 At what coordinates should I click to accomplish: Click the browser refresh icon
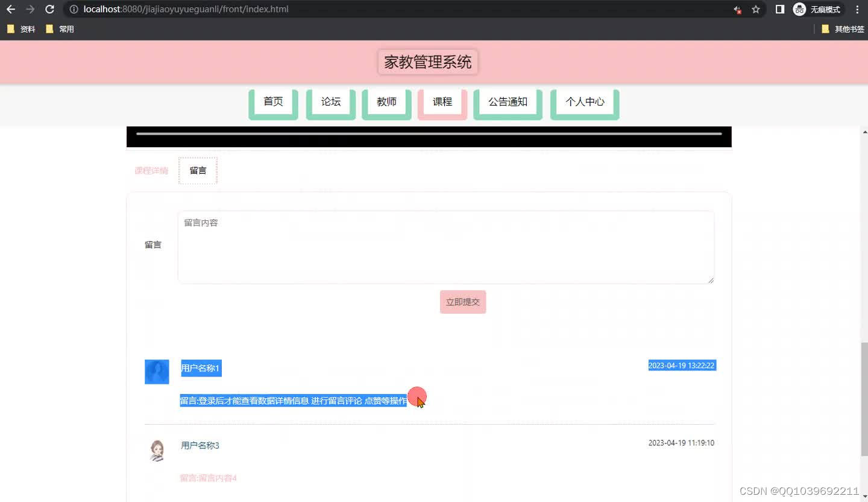[x=49, y=9]
